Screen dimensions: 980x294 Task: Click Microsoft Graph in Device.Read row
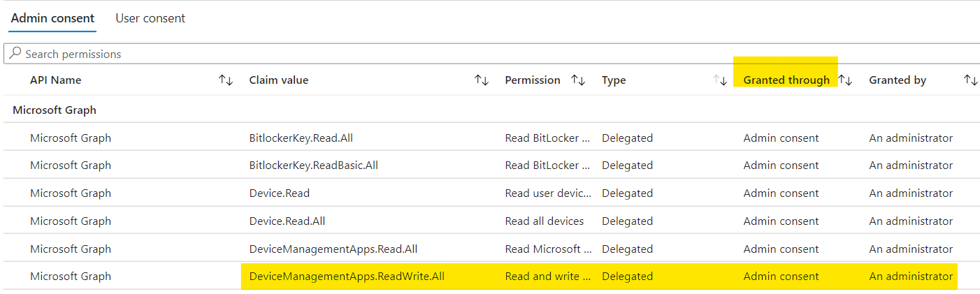(71, 193)
